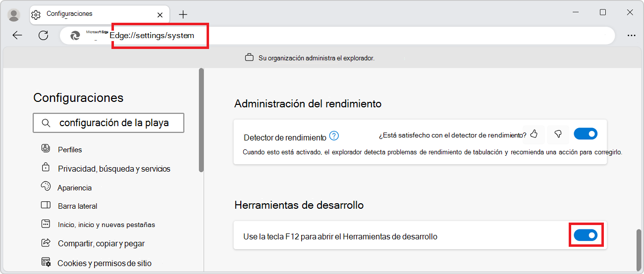Image resolution: width=644 pixels, height=274 pixels.
Task: Click '¿Está satisfecho con el detector de rendimiento?' text
Action: coord(453,135)
